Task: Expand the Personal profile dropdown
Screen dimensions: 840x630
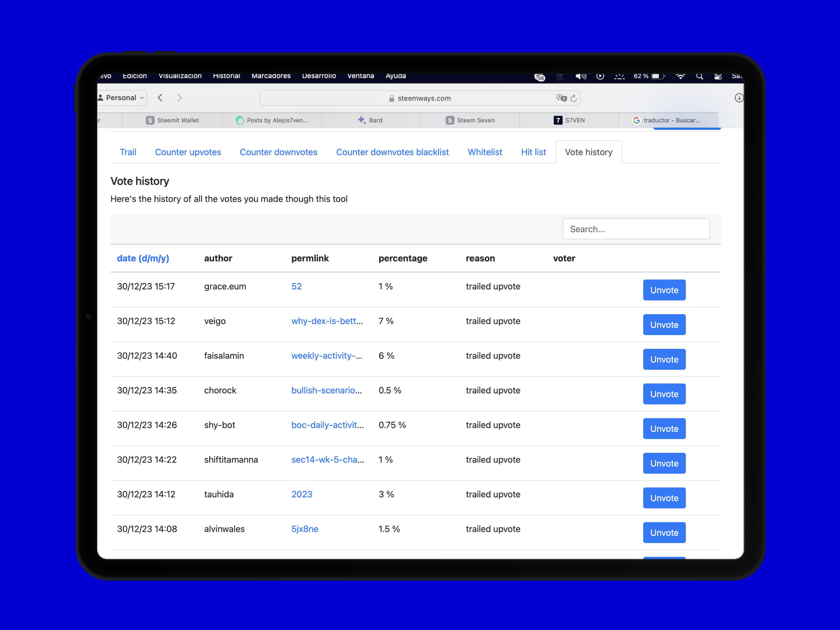Action: click(x=122, y=98)
